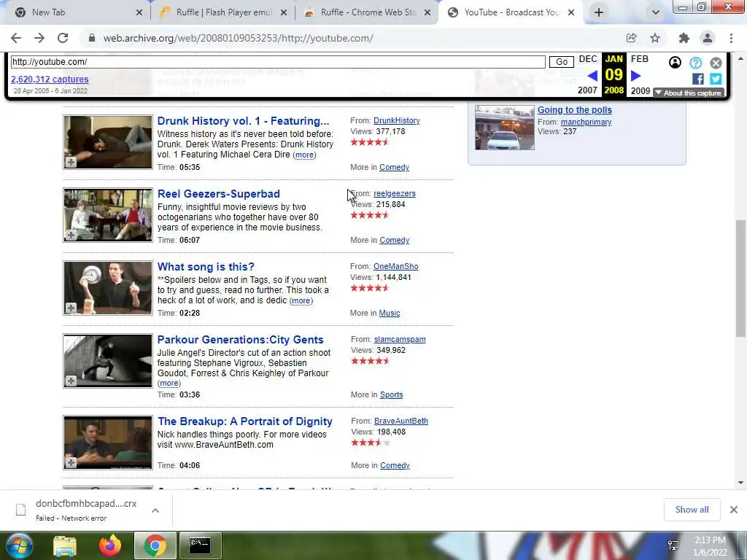
Task: Click the Chrome taskbar icon
Action: coord(155,545)
